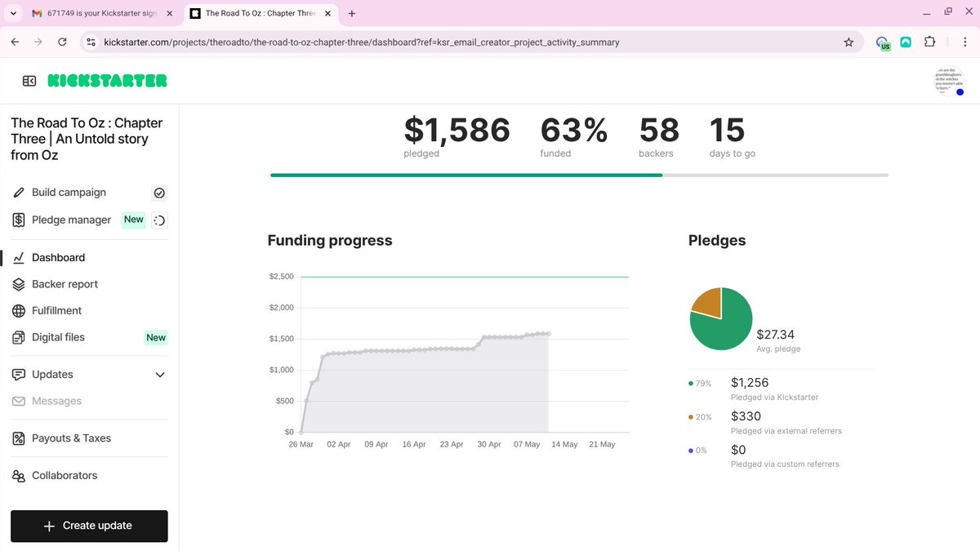Click the Fulfillment globe icon

pyautogui.click(x=18, y=311)
